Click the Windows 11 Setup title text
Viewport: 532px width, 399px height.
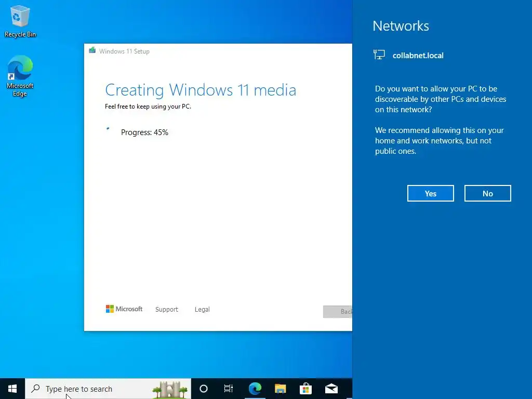(x=124, y=51)
